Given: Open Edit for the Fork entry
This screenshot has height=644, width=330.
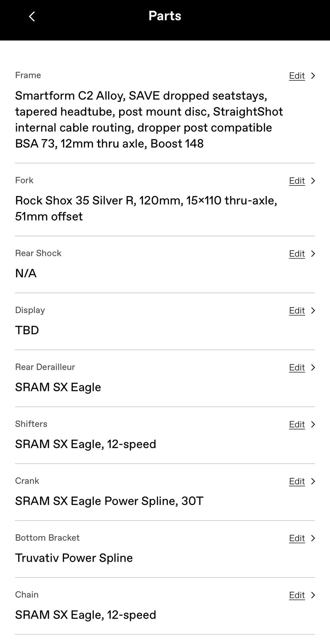Looking at the screenshot, I should (297, 181).
